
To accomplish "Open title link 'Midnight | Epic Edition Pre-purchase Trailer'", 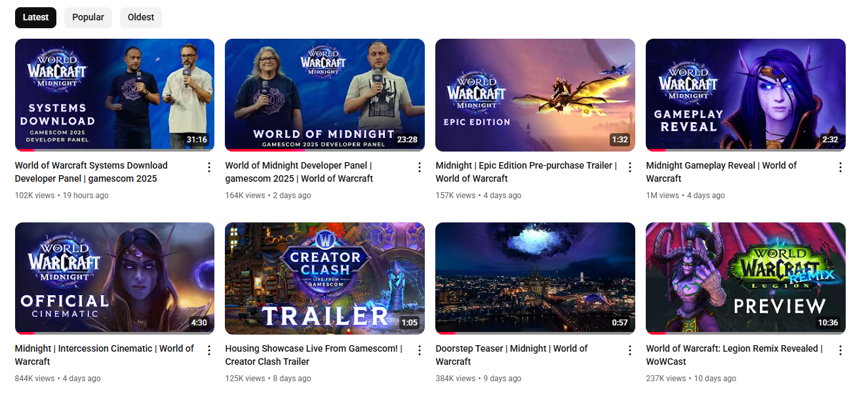I will [x=526, y=172].
